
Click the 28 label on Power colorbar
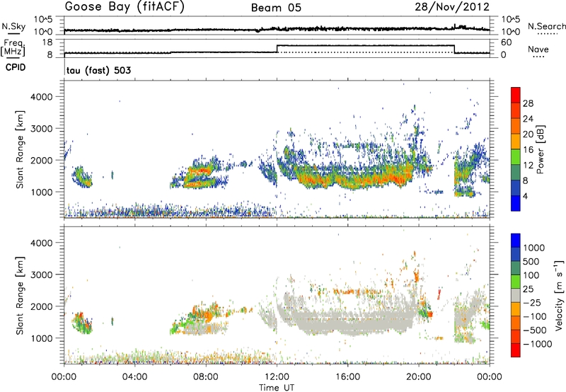click(x=528, y=103)
